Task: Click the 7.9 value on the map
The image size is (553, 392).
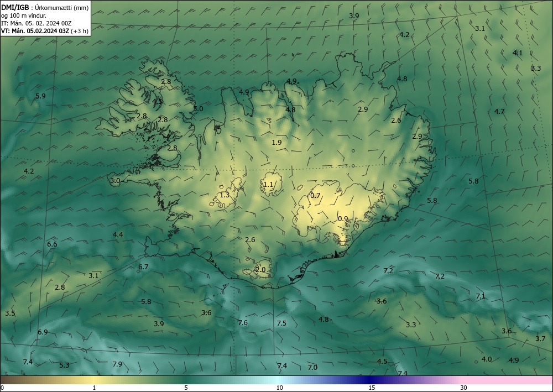Action: pyautogui.click(x=117, y=364)
